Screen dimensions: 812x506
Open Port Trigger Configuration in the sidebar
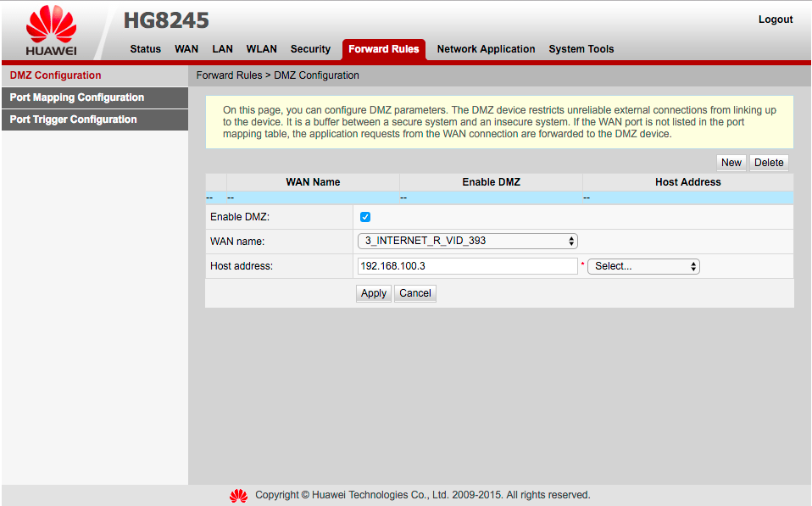[95, 120]
